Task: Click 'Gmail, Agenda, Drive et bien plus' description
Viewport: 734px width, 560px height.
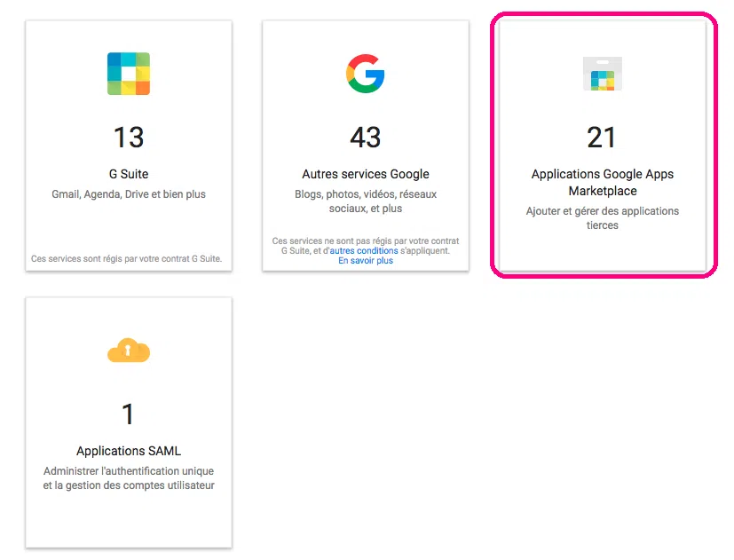Action: 129,194
